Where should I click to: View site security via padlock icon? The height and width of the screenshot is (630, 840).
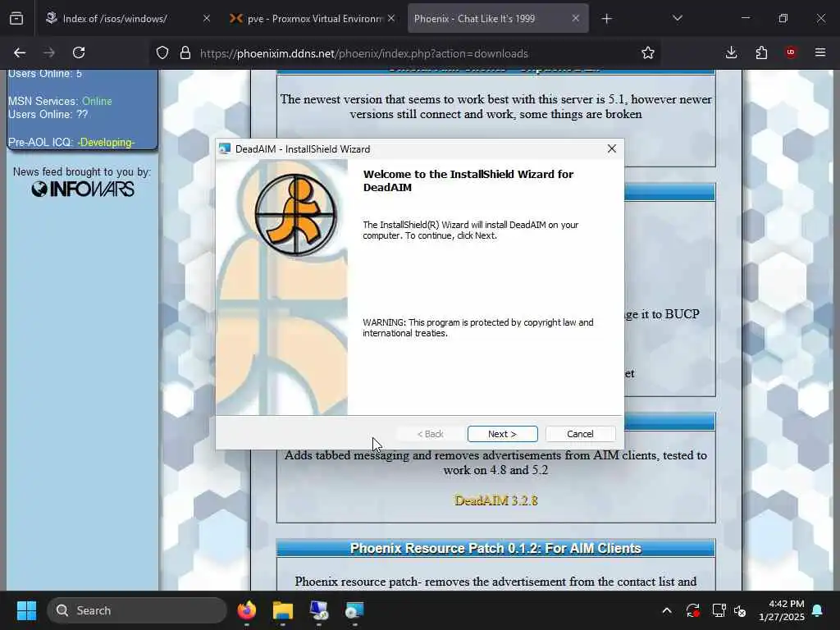(x=185, y=52)
